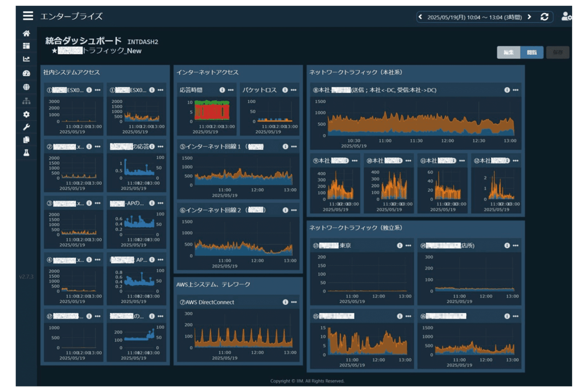Click the ⑧本社 traffic area chart

coord(416,122)
